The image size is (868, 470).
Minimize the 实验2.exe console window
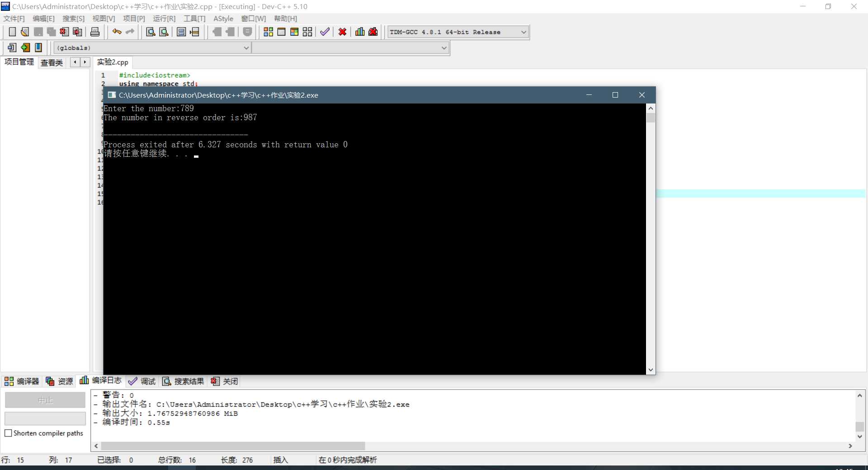pyautogui.click(x=589, y=95)
